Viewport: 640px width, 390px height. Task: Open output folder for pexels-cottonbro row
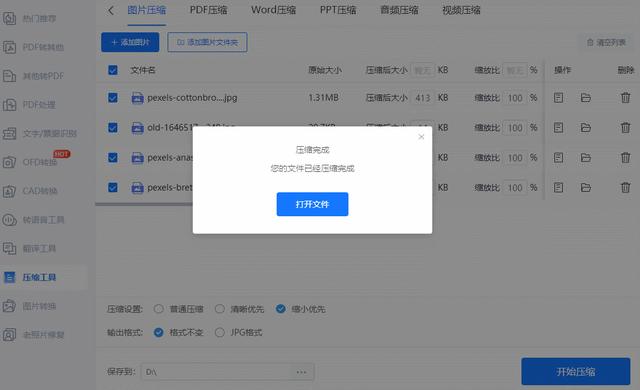click(586, 98)
